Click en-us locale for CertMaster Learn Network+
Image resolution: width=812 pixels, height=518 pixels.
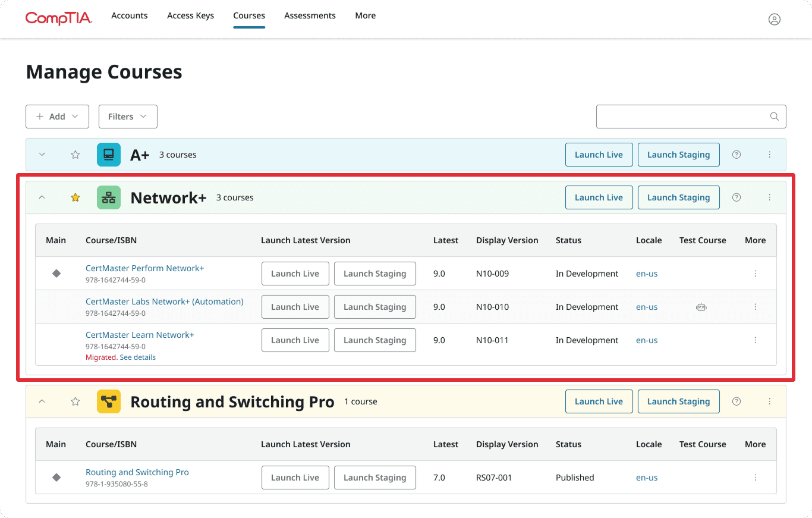pyautogui.click(x=647, y=340)
